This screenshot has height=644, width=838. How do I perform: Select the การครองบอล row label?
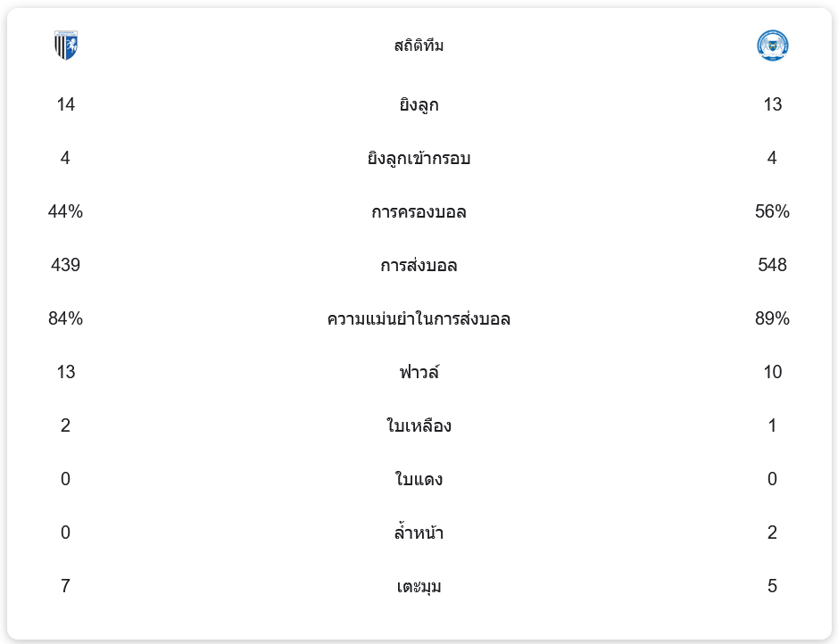(x=419, y=212)
